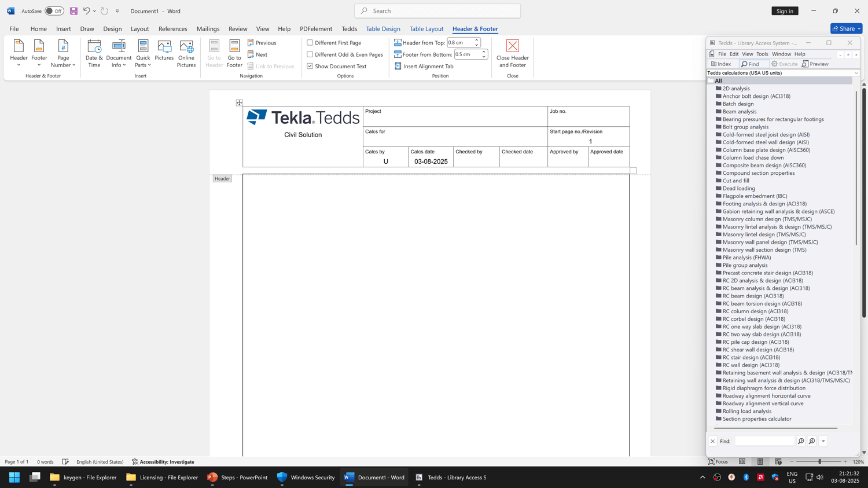Switch to the Table Design tab
The width and height of the screenshot is (868, 488).
coord(383,29)
